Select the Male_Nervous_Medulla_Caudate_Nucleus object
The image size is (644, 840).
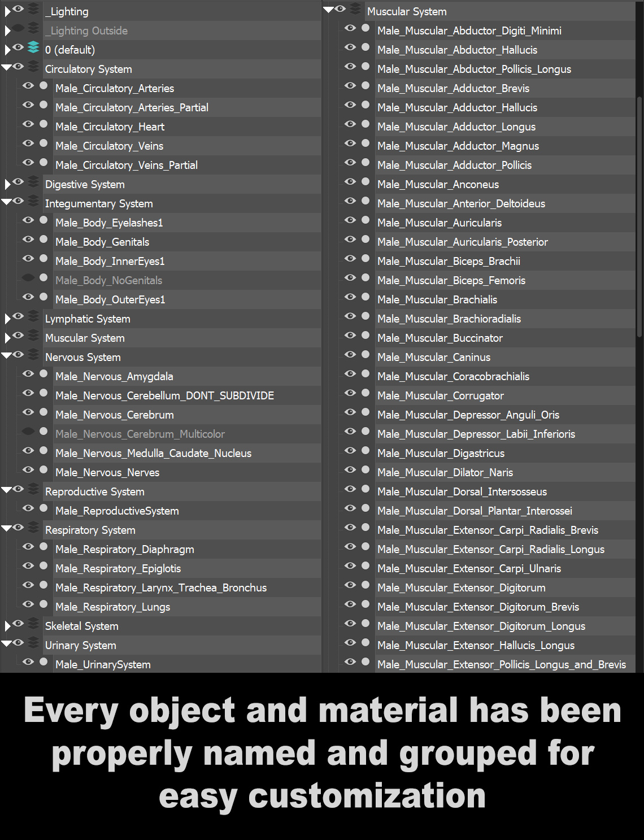(x=188, y=453)
